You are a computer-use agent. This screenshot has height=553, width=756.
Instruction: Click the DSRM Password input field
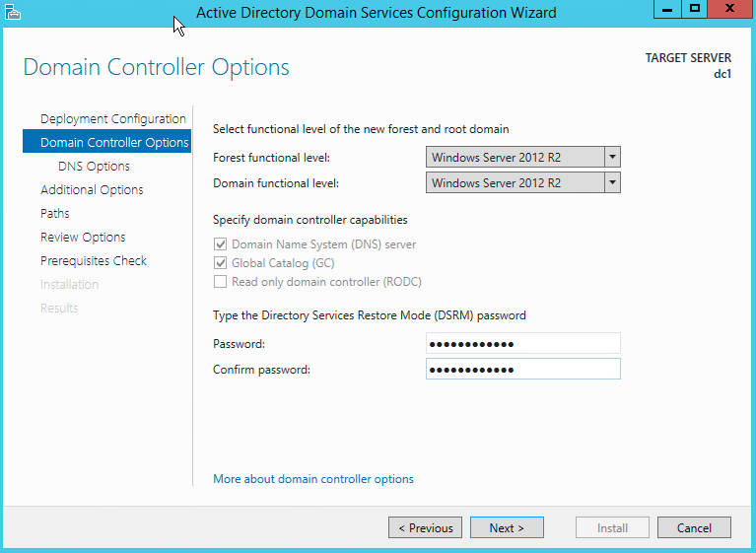(522, 343)
